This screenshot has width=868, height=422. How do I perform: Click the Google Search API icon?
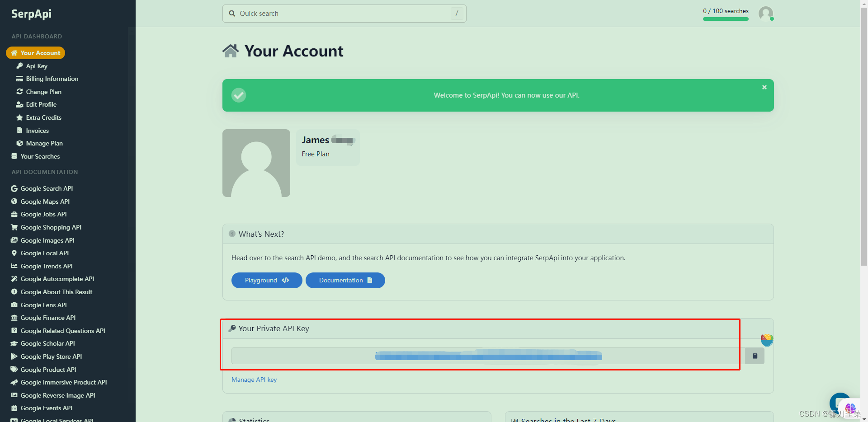tap(14, 188)
